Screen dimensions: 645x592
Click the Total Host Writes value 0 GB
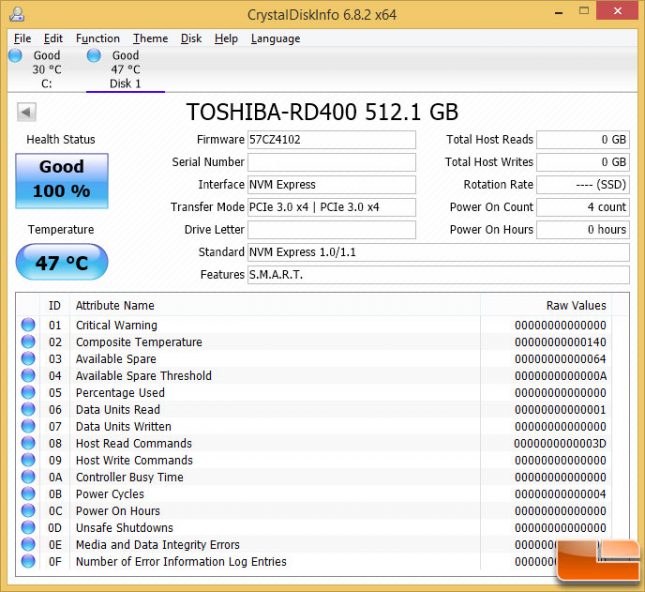[x=583, y=163]
